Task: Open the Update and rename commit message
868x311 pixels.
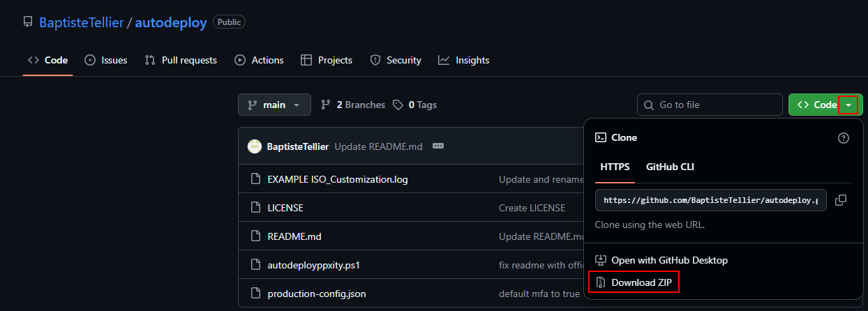Action: point(541,179)
